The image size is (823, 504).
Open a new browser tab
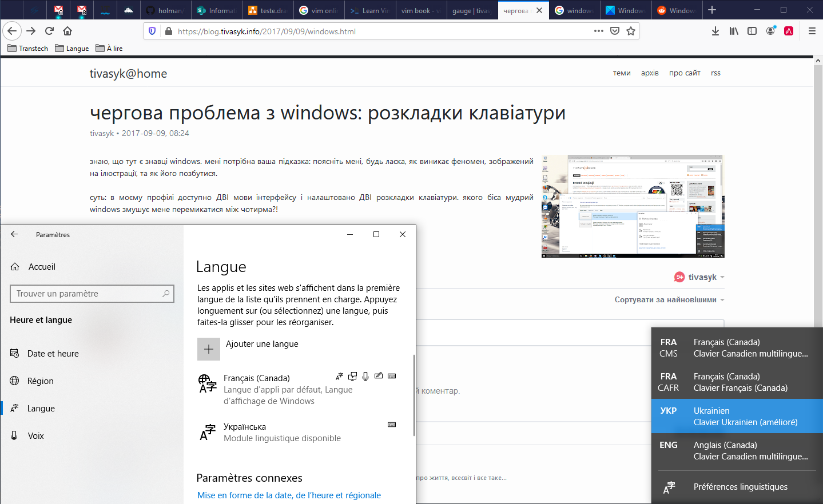[712, 10]
